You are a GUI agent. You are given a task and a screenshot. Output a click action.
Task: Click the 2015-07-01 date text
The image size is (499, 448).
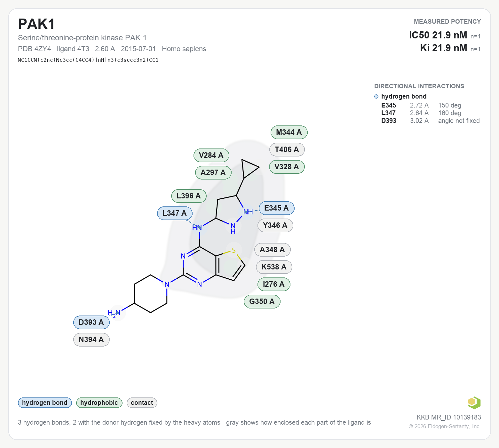[138, 49]
